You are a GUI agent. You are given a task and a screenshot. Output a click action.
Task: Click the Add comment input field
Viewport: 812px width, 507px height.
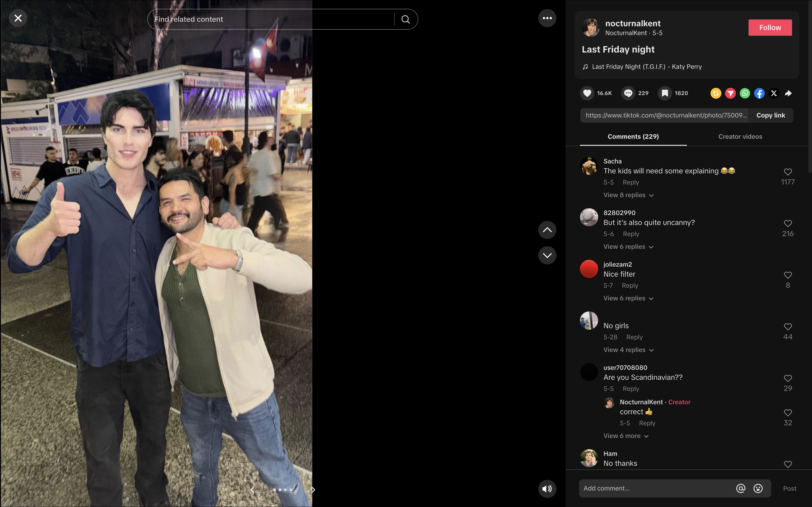click(654, 488)
